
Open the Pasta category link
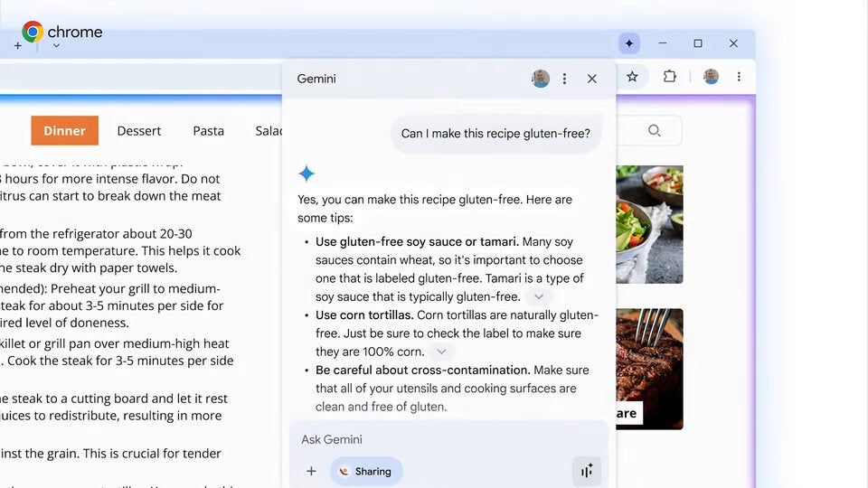click(x=208, y=131)
